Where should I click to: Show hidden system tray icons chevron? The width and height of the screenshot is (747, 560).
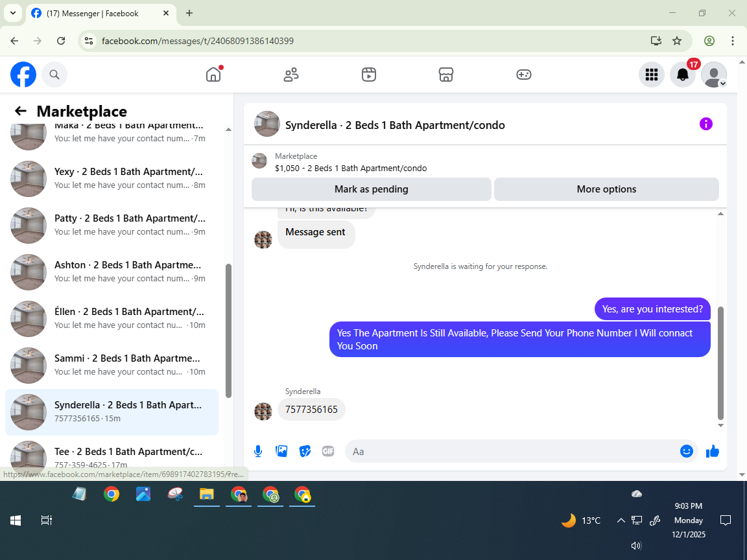tap(621, 520)
